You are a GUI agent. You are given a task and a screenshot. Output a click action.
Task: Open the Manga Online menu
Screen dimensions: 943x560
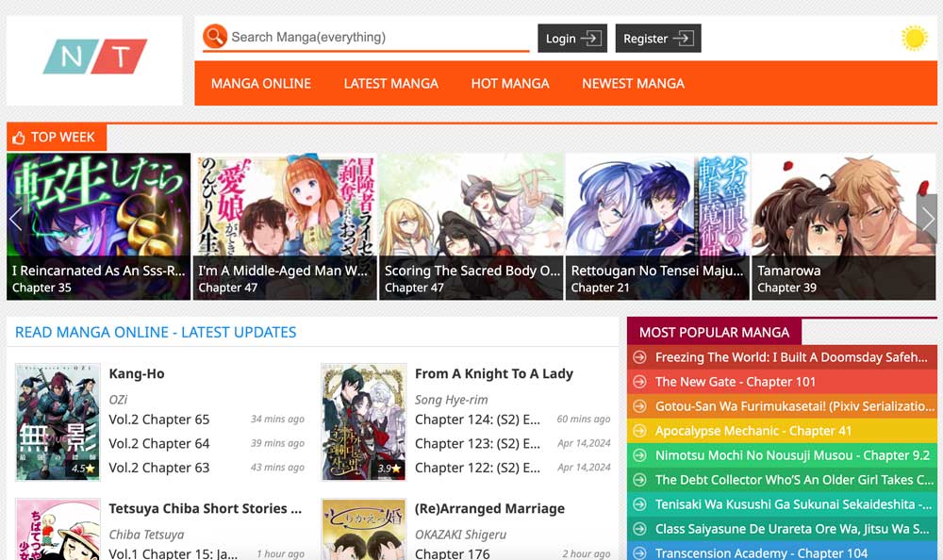click(x=261, y=83)
